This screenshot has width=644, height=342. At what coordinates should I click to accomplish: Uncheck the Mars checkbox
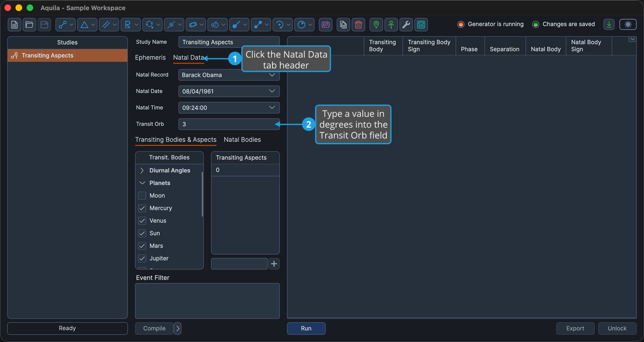[142, 246]
